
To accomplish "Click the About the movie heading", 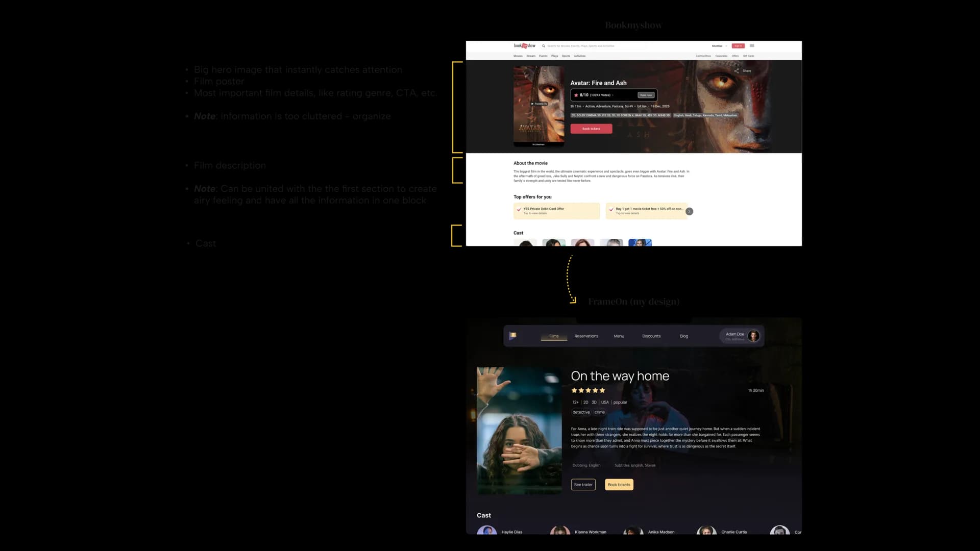I will tap(530, 163).
